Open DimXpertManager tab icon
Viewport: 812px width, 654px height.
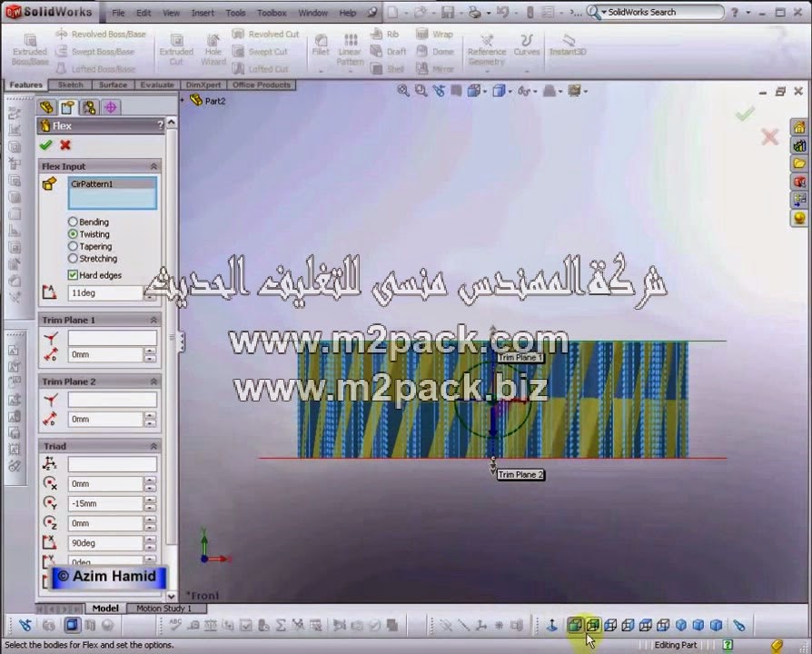(x=110, y=107)
